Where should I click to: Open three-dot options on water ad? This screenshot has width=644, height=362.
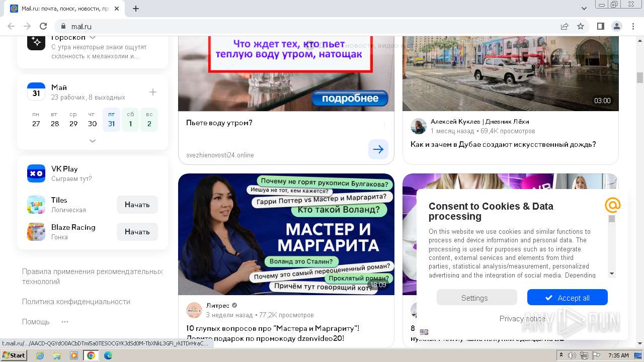384,125
